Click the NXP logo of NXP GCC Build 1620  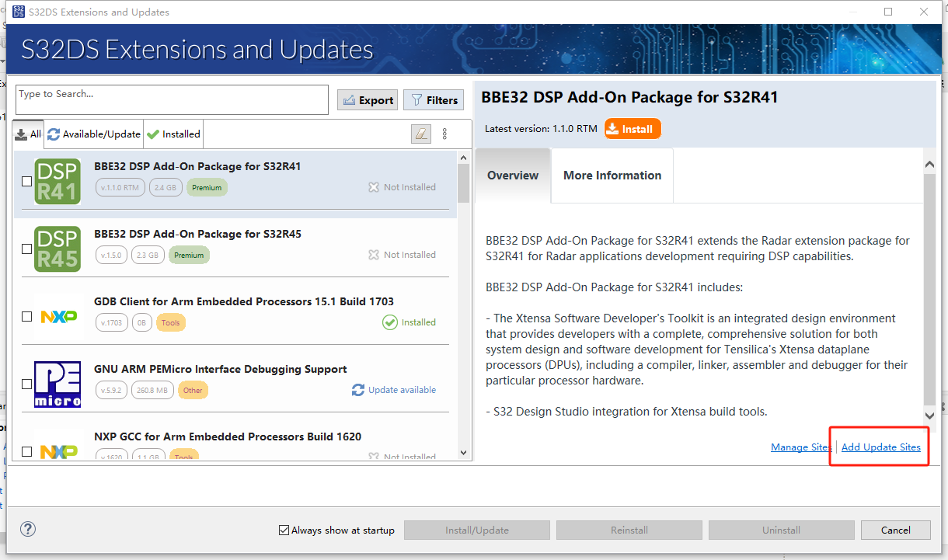coord(58,450)
